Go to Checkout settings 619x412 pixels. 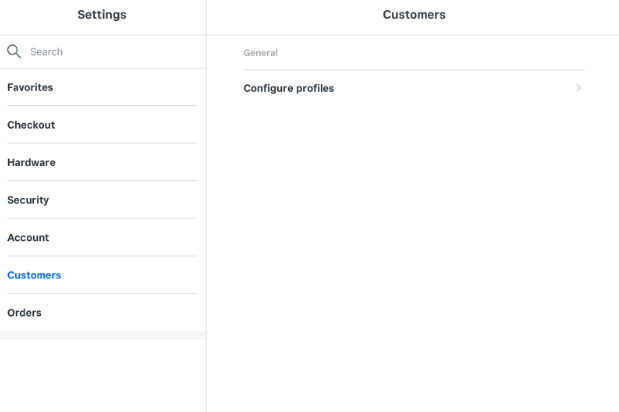coord(31,125)
